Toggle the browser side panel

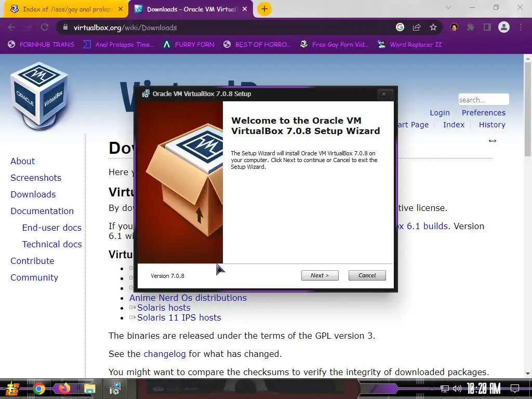point(487,28)
